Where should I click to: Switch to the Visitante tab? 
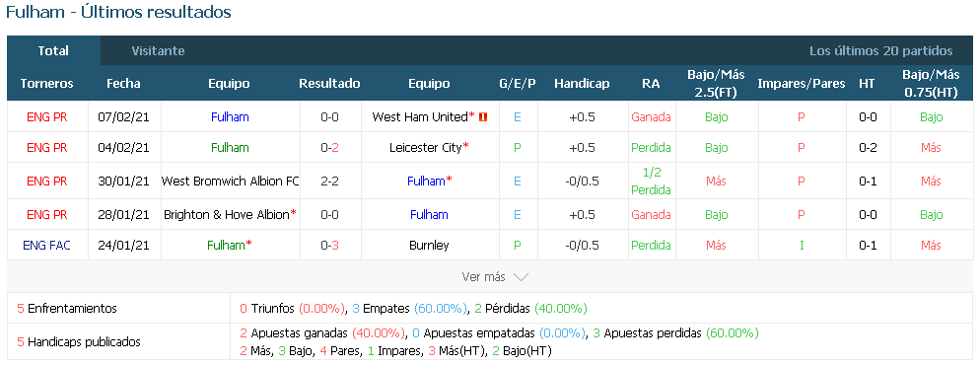[158, 50]
